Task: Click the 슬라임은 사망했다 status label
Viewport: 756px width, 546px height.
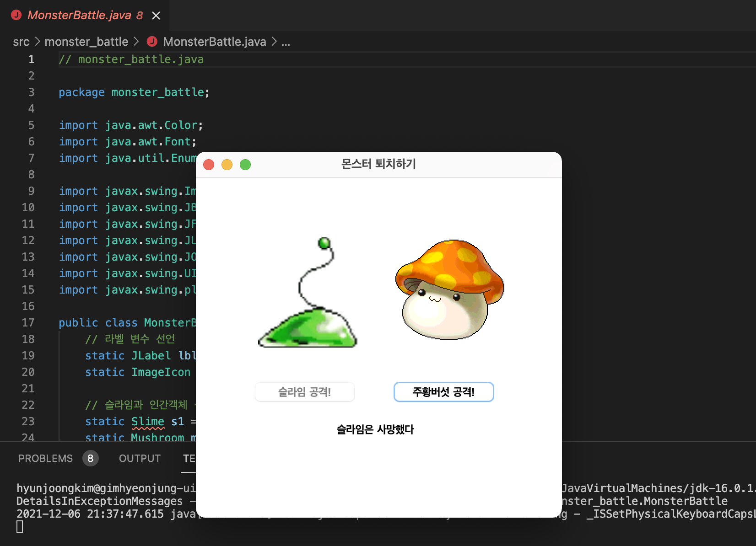Action: 375,429
